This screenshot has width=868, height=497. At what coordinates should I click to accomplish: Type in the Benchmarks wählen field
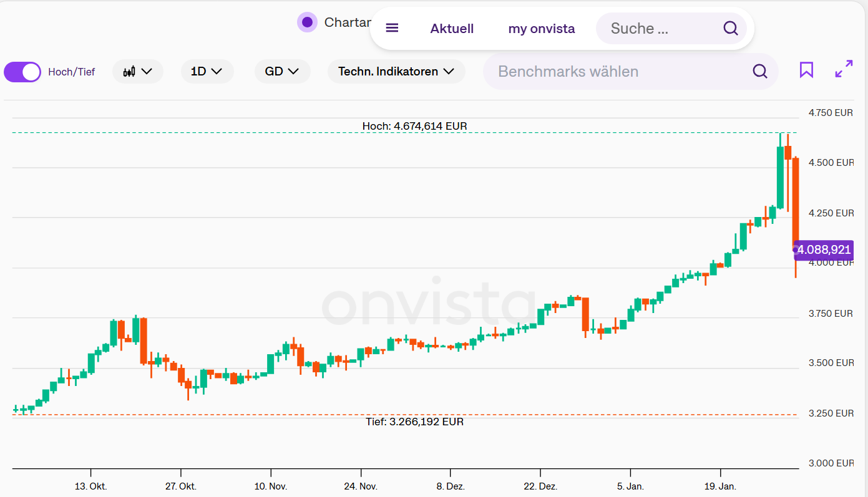coord(618,72)
